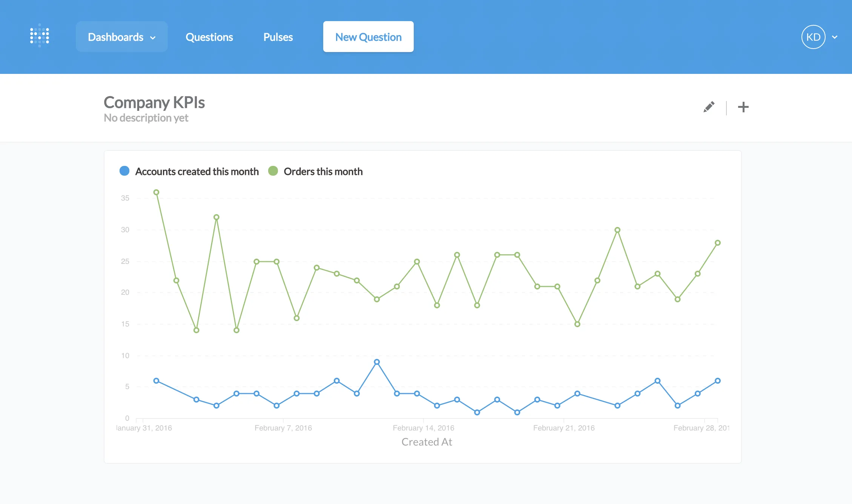Click the blue Accounts legend color dot
Viewport: 852px width, 504px height.
124,171
